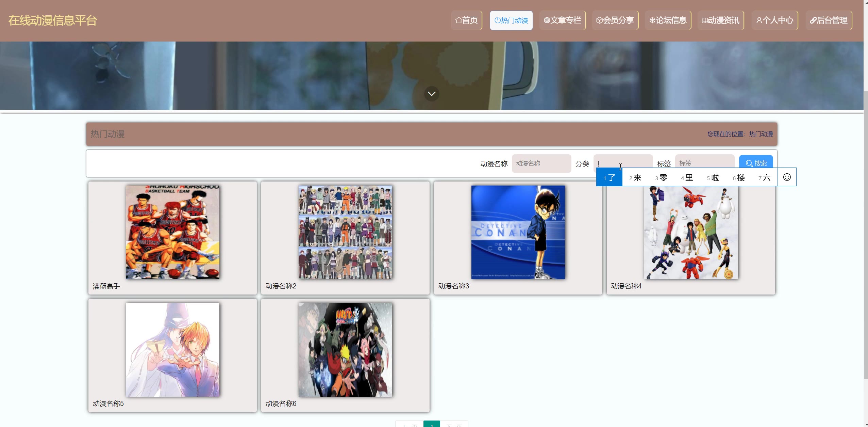Viewport: 868px width, 427px height.
Task: Open the 首页 home menu item
Action: point(466,20)
